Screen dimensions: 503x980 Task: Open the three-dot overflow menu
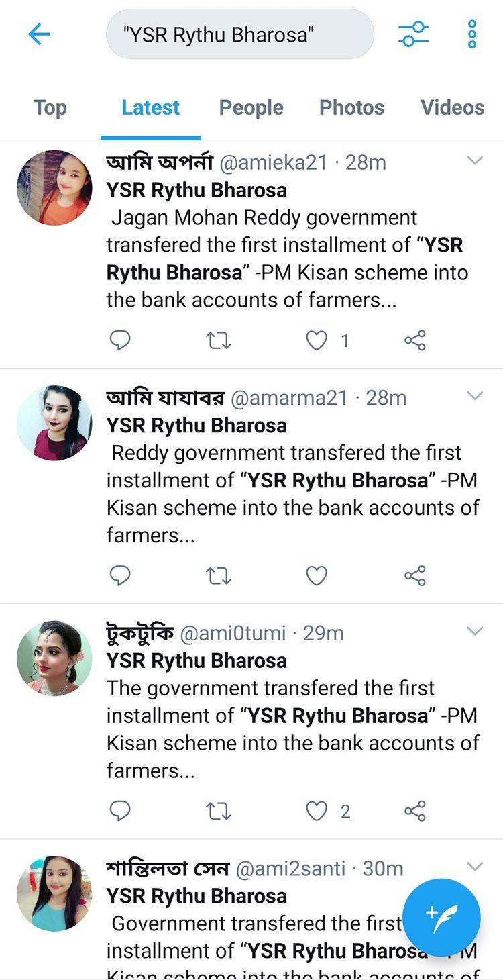472,34
